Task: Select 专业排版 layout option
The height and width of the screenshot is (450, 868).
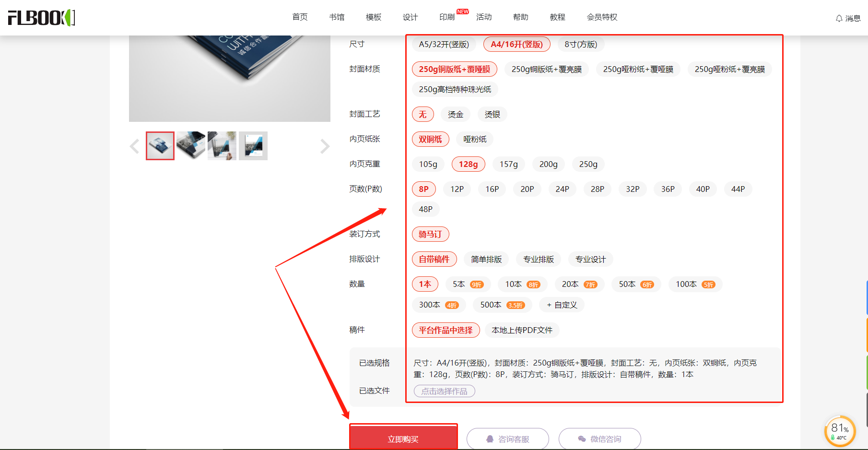Action: coord(539,259)
